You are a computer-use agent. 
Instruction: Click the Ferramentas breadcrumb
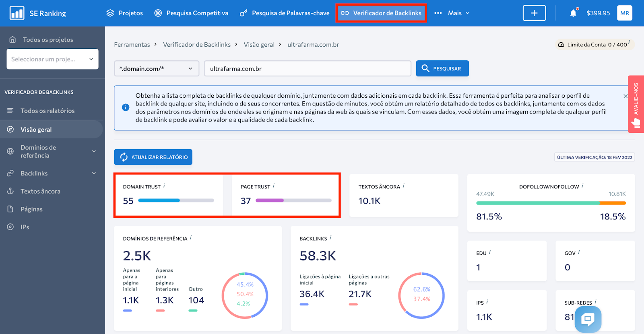pos(132,45)
